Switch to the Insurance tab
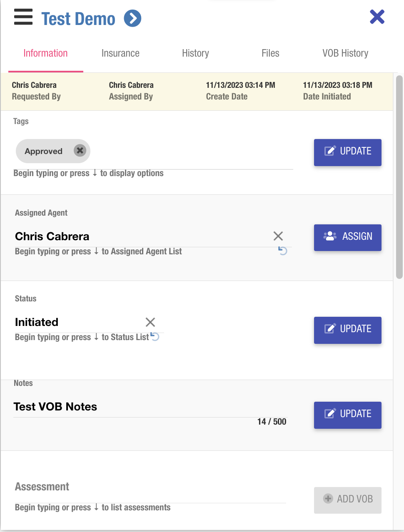Image resolution: width=404 pixels, height=532 pixels. pyautogui.click(x=120, y=53)
